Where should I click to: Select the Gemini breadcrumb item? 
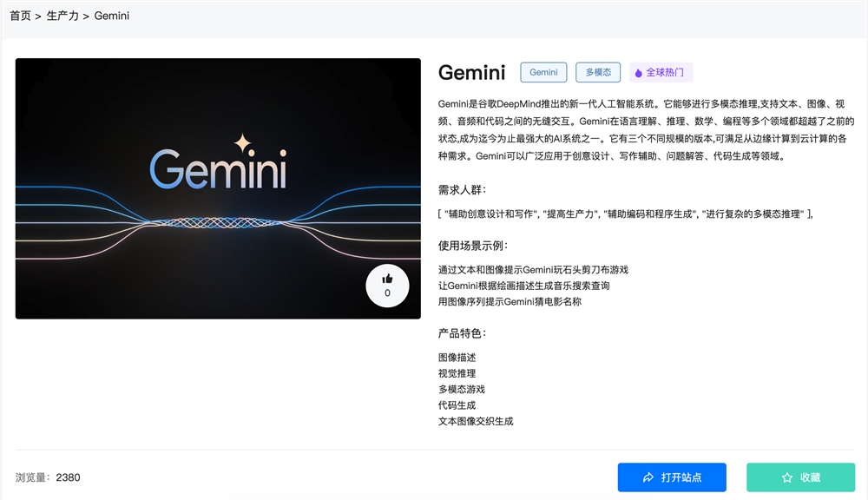[x=112, y=16]
